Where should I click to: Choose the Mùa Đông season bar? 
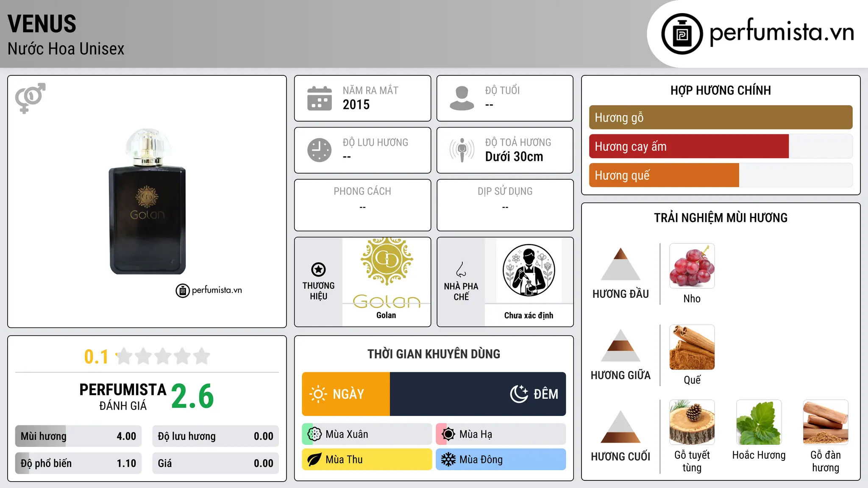click(x=501, y=460)
